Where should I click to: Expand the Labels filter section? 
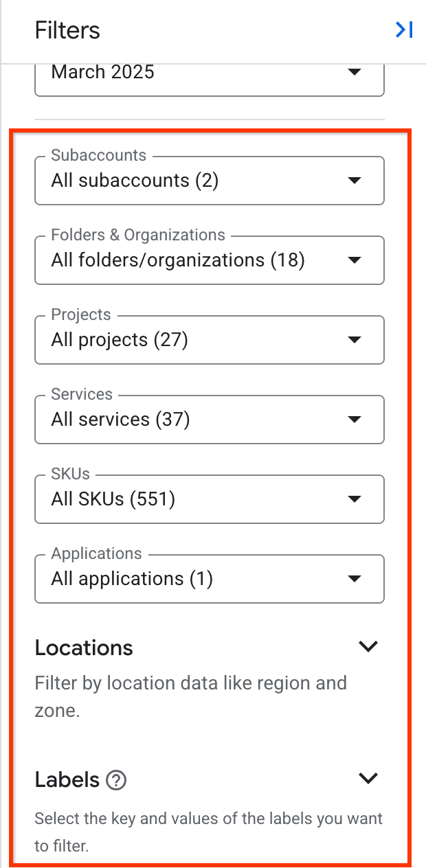368,778
